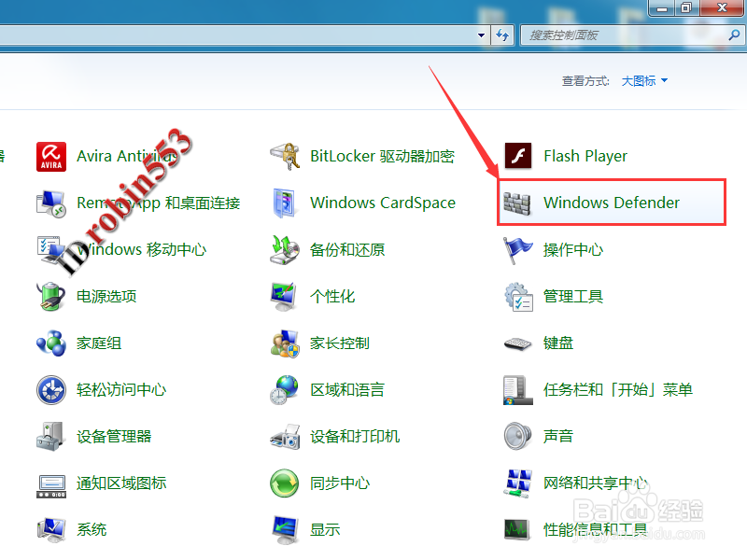
Task: Open the 同步中心 link text
Action: pos(340,483)
